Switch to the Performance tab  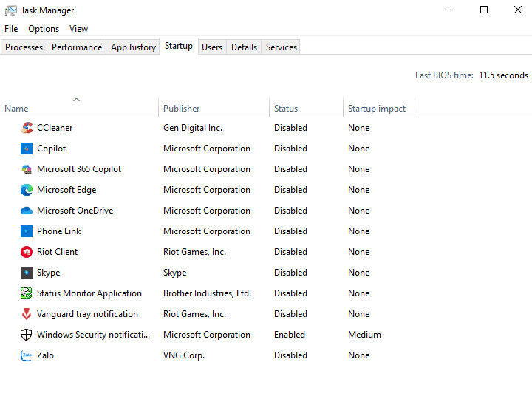[77, 47]
